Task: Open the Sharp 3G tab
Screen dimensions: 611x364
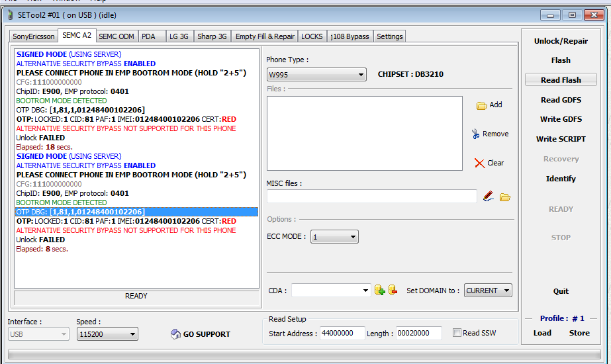Action: [212, 36]
